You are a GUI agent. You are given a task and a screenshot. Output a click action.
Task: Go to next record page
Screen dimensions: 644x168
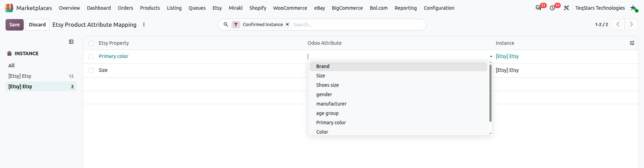click(631, 24)
